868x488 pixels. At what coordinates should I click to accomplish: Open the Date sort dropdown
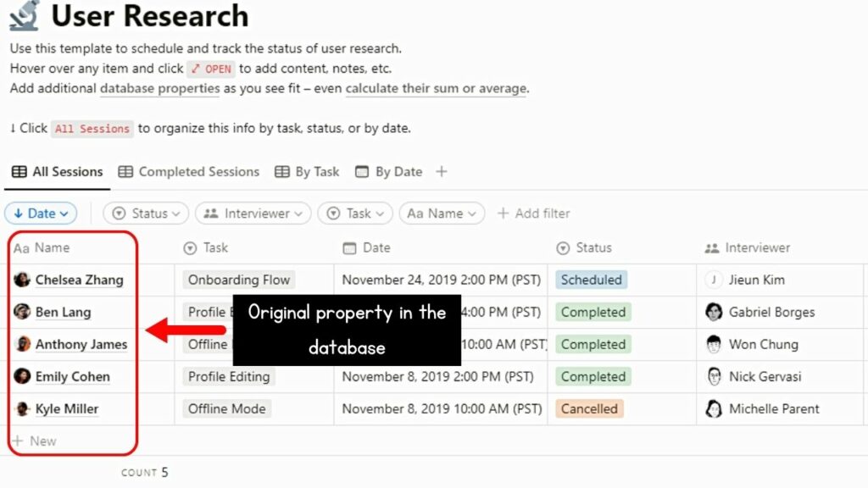(41, 213)
